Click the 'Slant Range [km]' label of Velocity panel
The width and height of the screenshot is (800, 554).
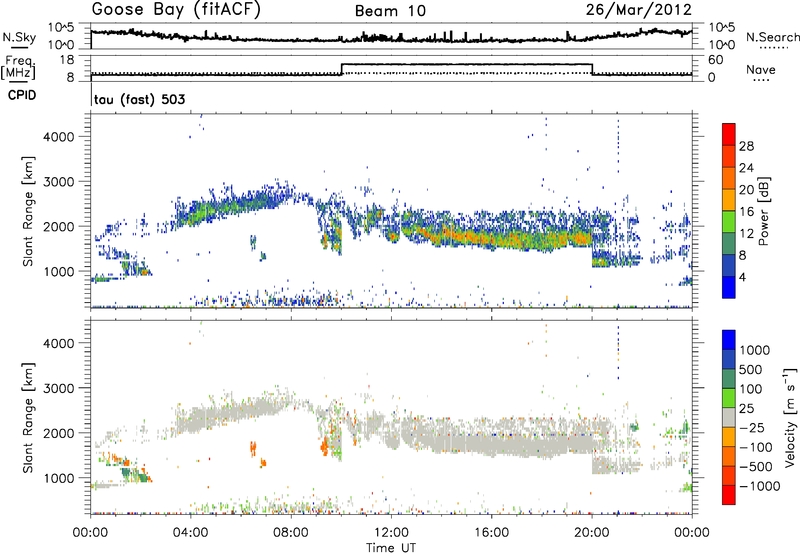(x=28, y=417)
